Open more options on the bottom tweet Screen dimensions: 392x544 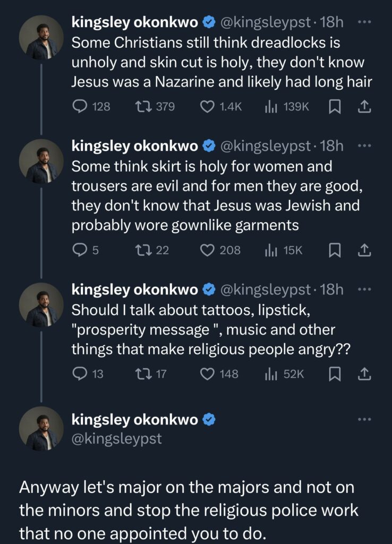pos(363,419)
